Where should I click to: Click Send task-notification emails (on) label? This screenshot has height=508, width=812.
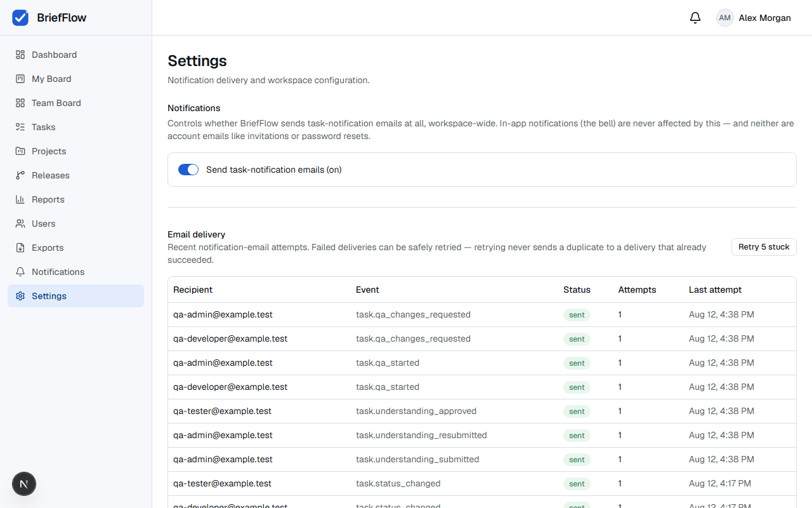[x=274, y=170]
